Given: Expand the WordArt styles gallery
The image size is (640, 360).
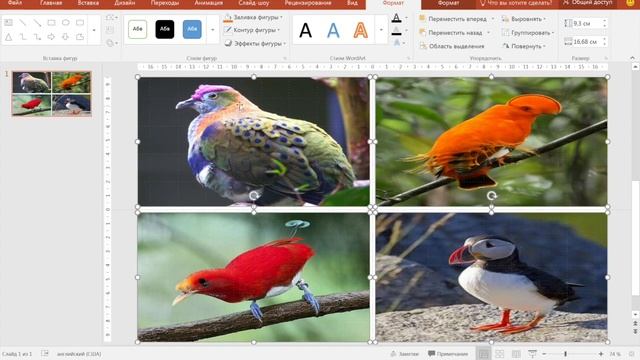Looking at the screenshot, I should coord(381,30).
